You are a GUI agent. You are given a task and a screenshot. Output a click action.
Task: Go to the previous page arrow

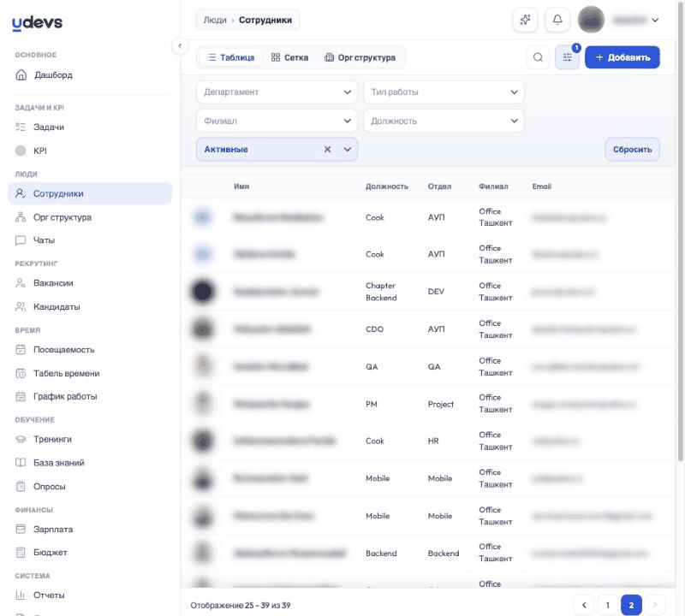click(584, 605)
